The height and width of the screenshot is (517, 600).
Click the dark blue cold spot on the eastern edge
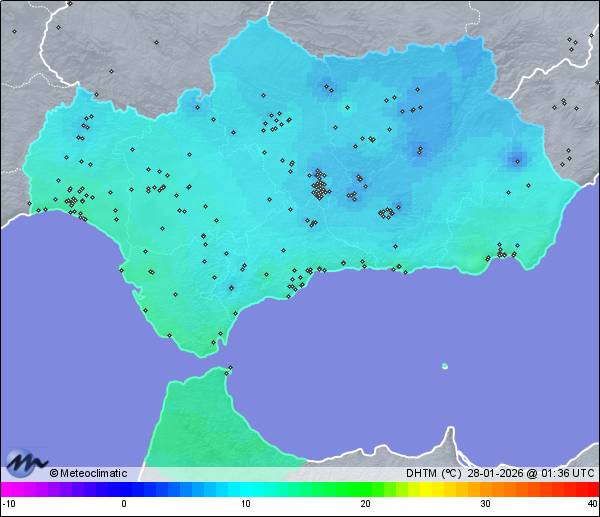(516, 159)
